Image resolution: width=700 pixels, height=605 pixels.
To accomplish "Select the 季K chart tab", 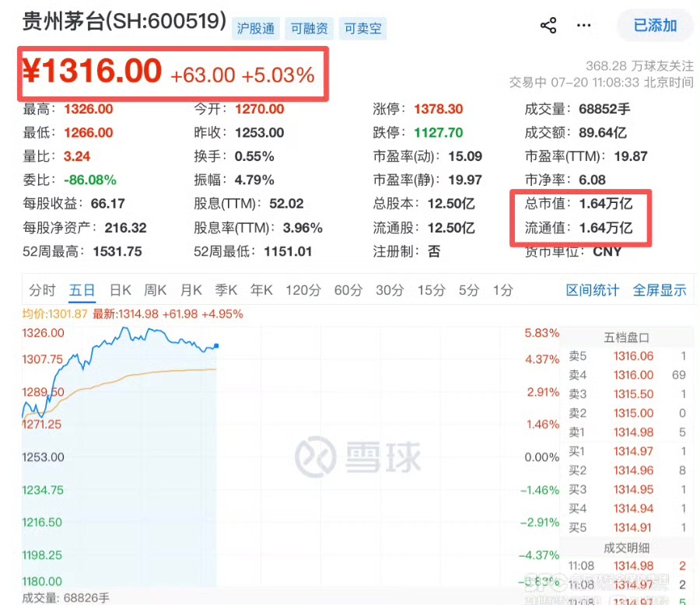I will click(x=226, y=290).
